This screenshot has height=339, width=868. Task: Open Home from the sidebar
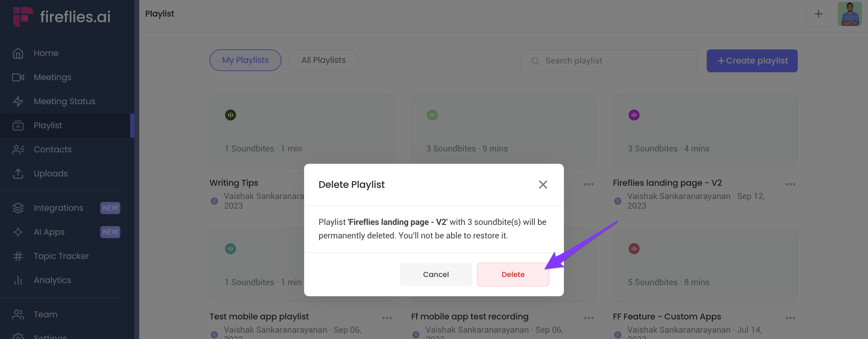point(46,53)
